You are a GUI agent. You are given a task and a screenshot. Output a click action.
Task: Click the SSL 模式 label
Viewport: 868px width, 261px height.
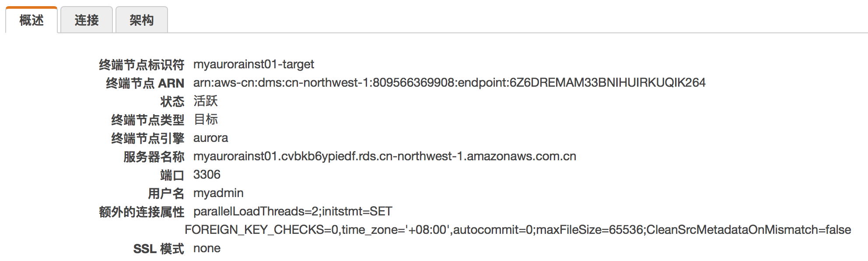coord(158,249)
